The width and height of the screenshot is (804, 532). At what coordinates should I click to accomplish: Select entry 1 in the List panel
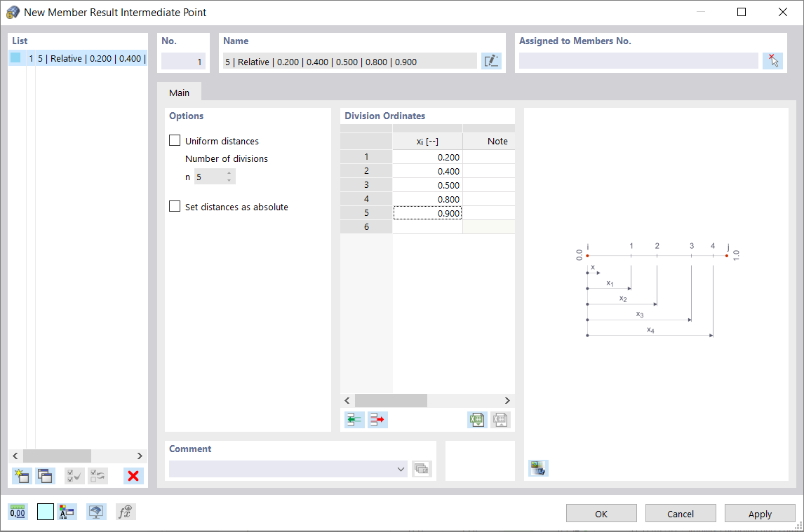tap(77, 58)
